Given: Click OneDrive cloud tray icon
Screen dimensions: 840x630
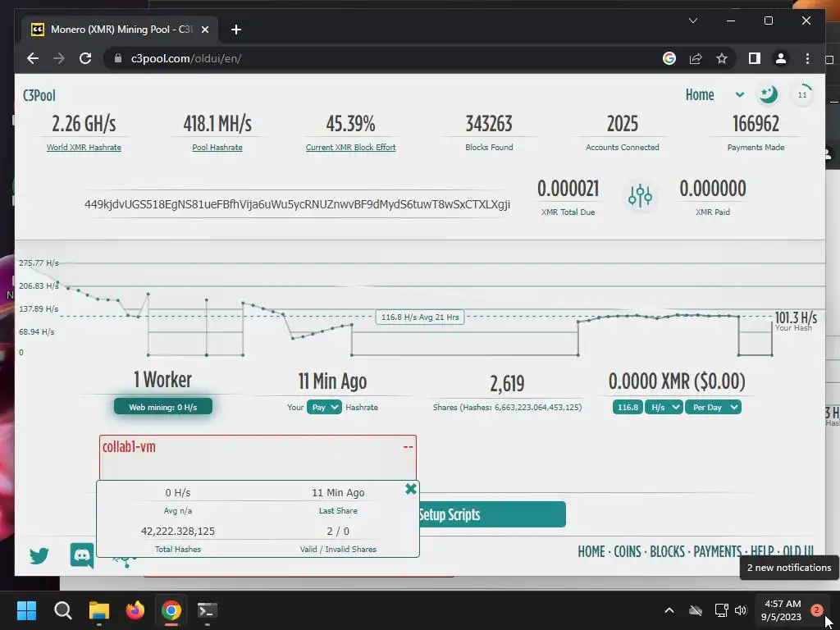Looking at the screenshot, I should click(x=696, y=610).
